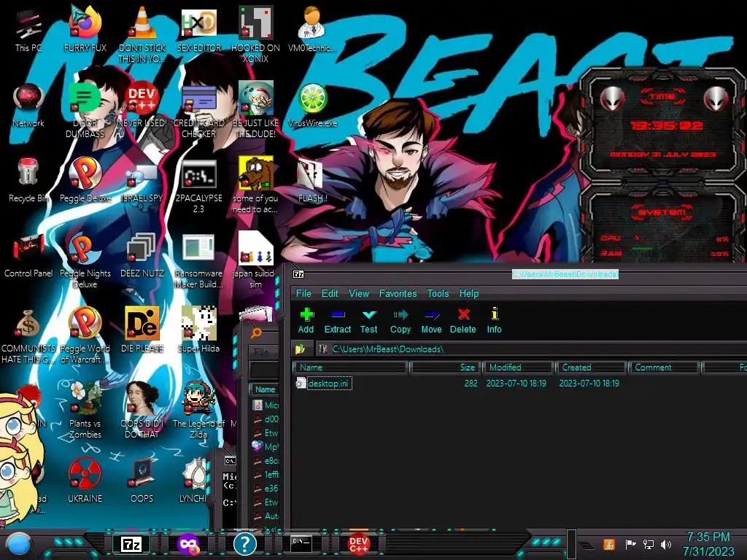Screen dimensions: 747x560
Task: Click the Downloads path address field
Action: click(x=531, y=349)
